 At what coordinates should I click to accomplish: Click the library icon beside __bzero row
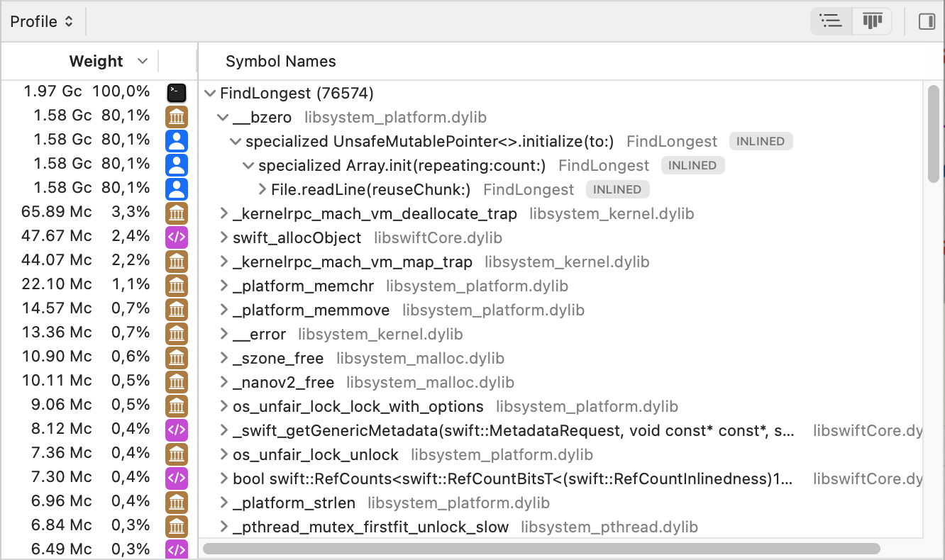[x=176, y=116]
